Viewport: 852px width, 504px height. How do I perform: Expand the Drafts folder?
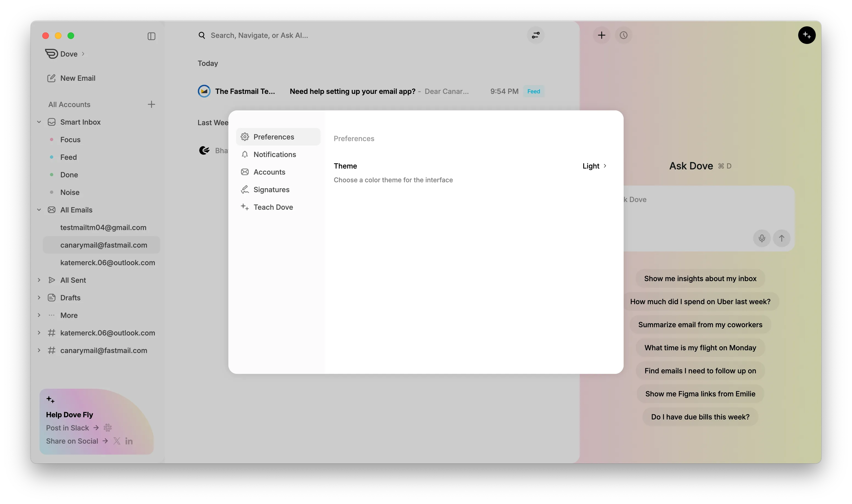pos(39,298)
